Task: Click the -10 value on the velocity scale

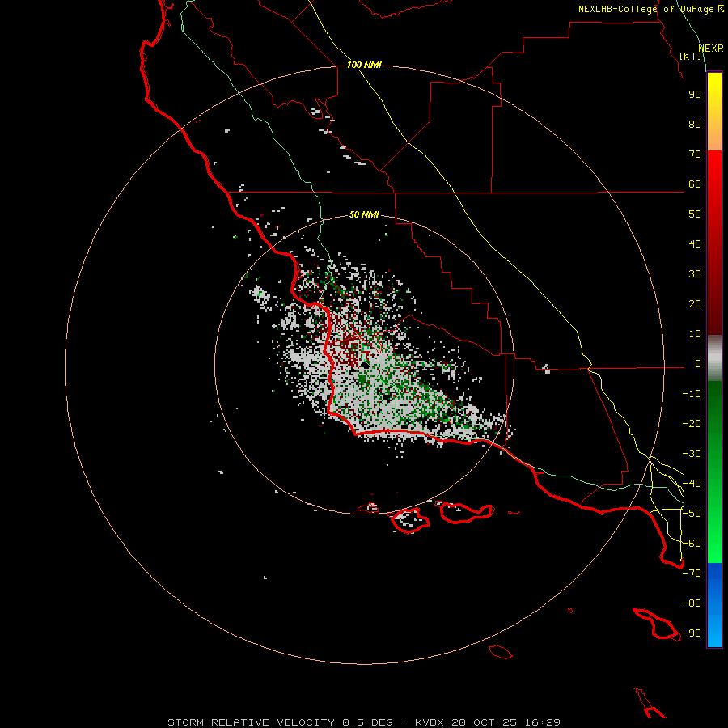Action: coord(692,394)
